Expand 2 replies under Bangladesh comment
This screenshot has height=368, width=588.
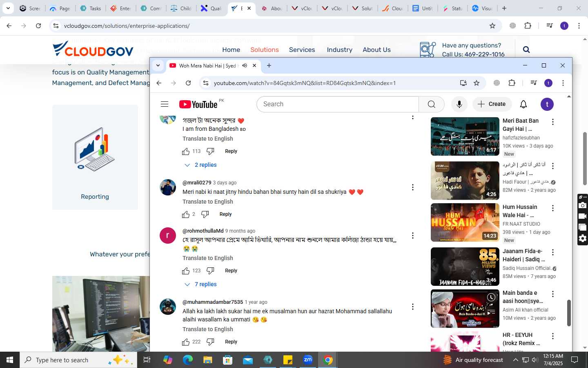[x=201, y=165]
